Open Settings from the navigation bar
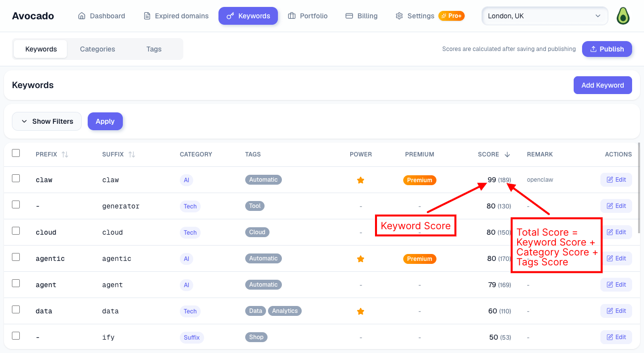Image resolution: width=644 pixels, height=353 pixels. pos(415,16)
